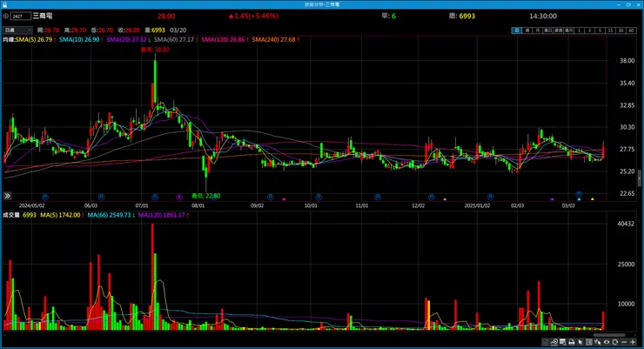
Task: Click the horizontal scrollbar thumb at the bottom
Action: [x=609, y=335]
